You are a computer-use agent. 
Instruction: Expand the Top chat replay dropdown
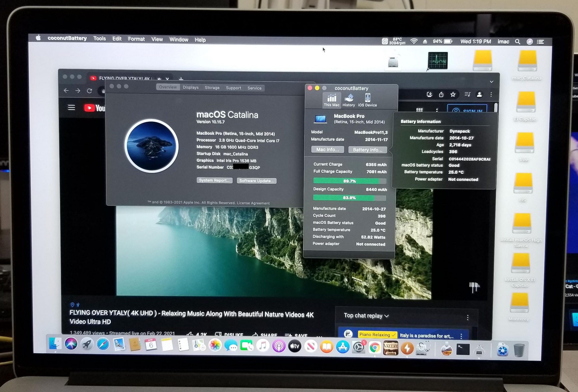pyautogui.click(x=366, y=316)
